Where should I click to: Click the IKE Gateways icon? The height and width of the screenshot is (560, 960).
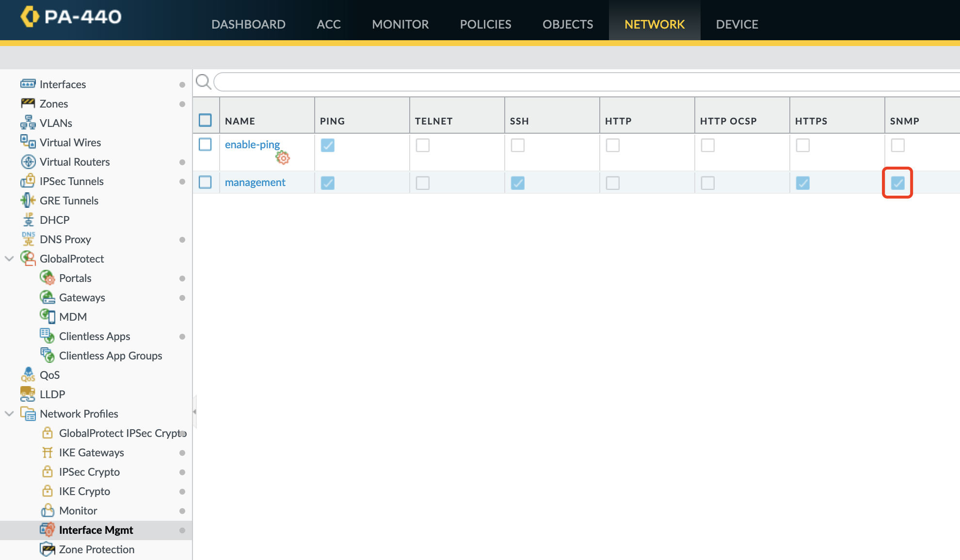coord(48,452)
